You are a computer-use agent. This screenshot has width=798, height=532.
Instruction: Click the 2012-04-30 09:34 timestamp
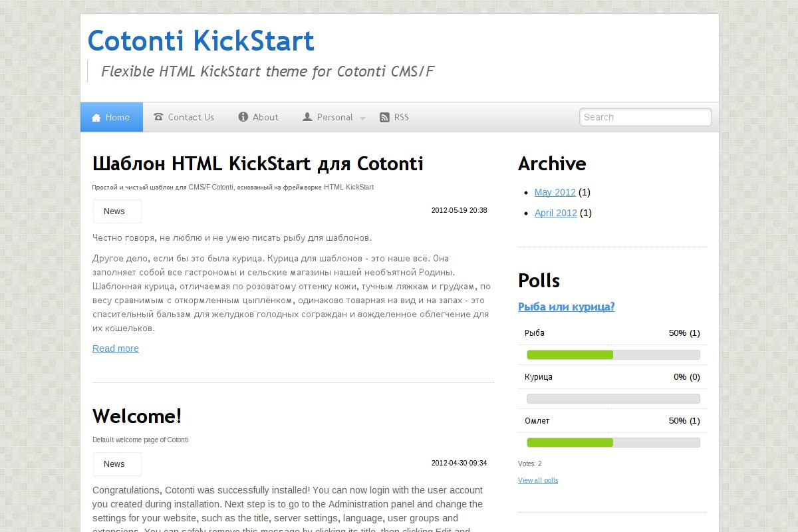pos(460,463)
